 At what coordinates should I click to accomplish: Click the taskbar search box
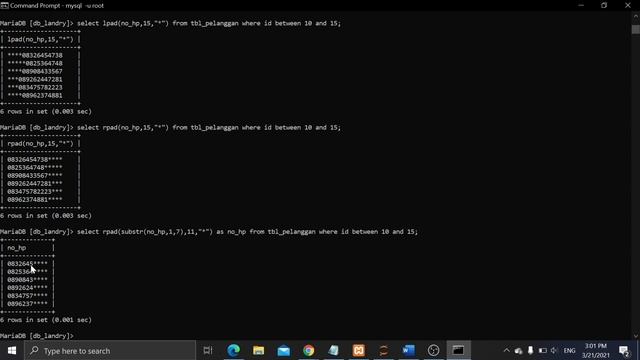point(110,351)
